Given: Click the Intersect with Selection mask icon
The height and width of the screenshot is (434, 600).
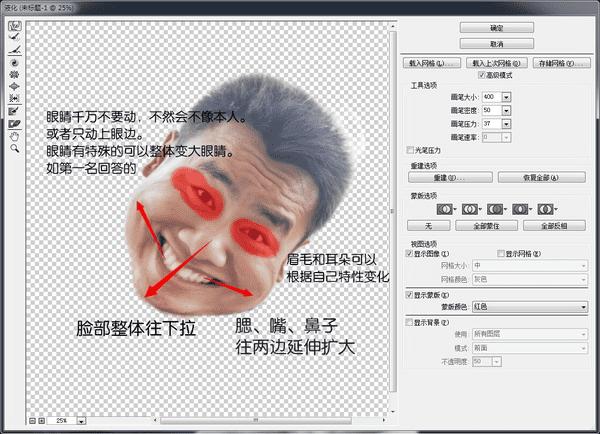Looking at the screenshot, I should pos(522,209).
